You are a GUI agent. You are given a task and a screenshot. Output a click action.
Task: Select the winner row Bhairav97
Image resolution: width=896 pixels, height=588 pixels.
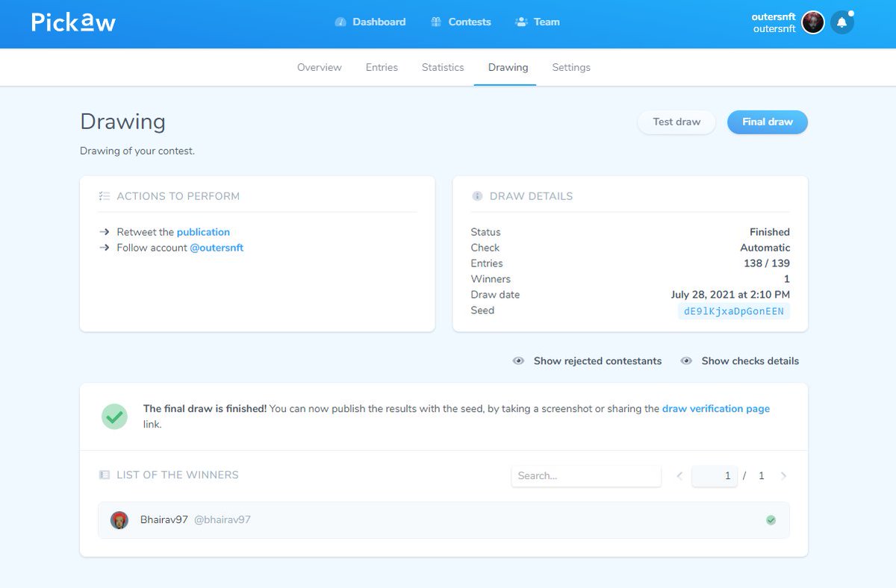pos(444,520)
